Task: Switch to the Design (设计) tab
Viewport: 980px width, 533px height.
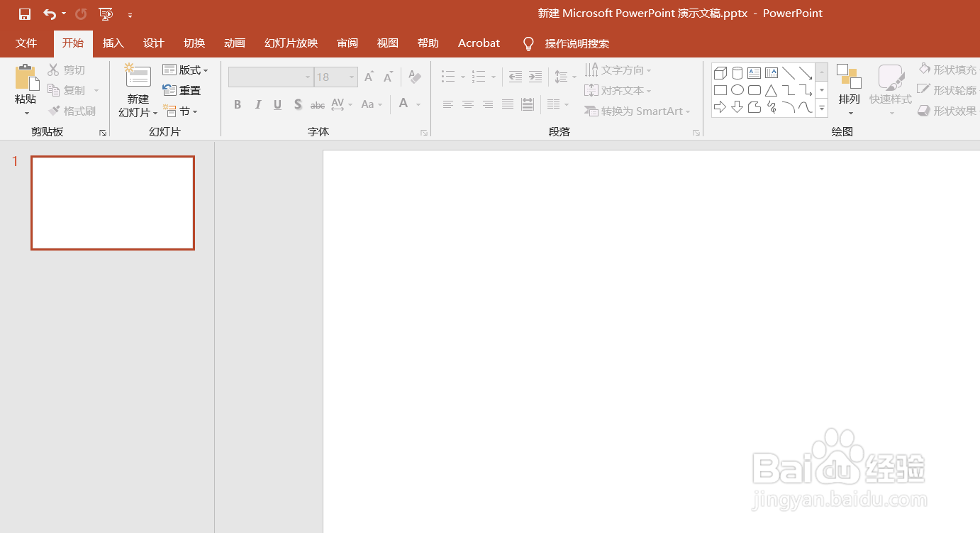Action: tap(154, 43)
